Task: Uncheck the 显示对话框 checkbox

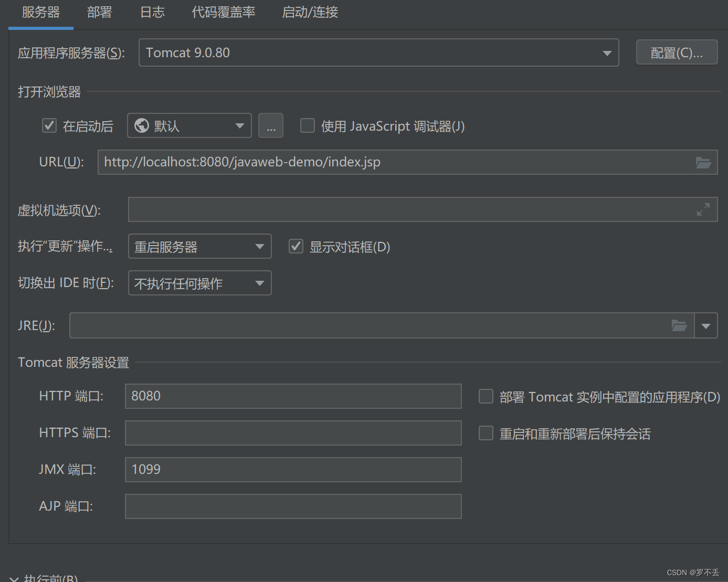Action: 296,247
